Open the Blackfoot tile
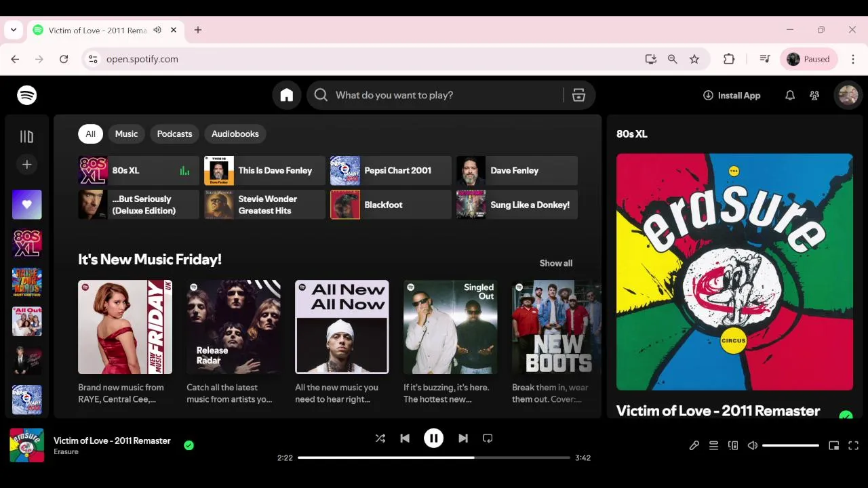The image size is (868, 488). tap(391, 205)
